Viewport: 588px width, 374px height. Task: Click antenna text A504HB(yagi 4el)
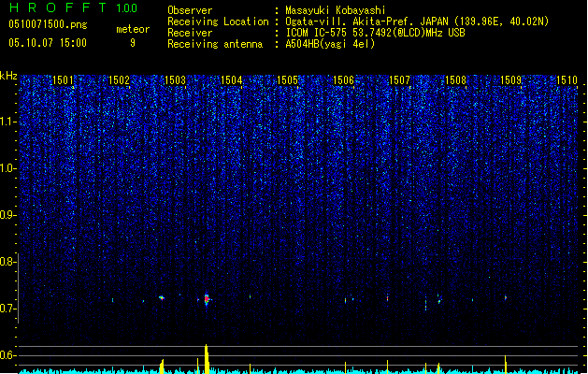(x=330, y=44)
